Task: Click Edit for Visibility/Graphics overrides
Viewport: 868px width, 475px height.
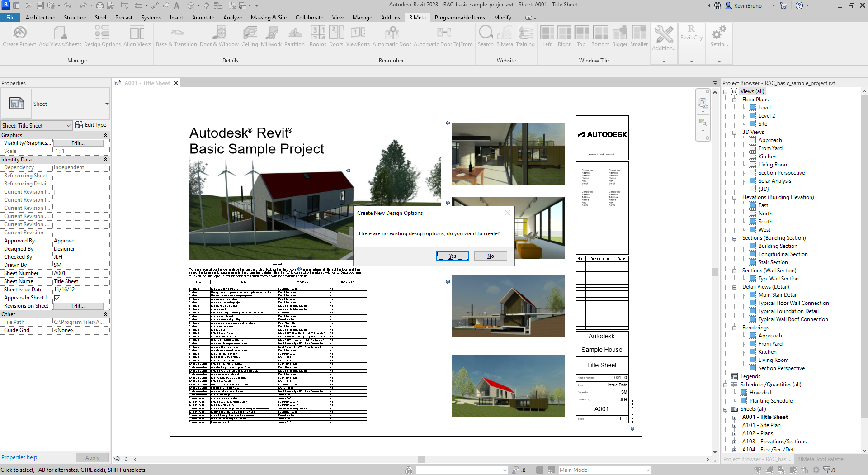Action: coord(78,143)
